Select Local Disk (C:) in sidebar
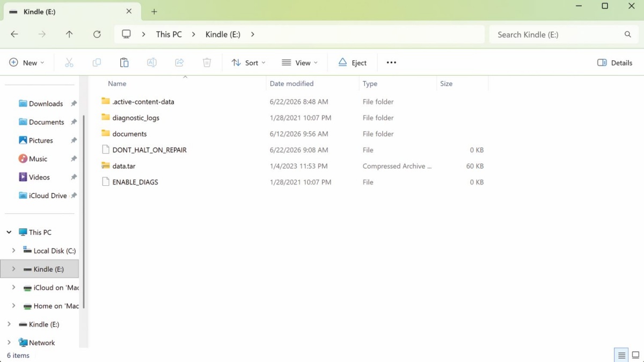Image resolution: width=644 pixels, height=362 pixels. click(55, 251)
